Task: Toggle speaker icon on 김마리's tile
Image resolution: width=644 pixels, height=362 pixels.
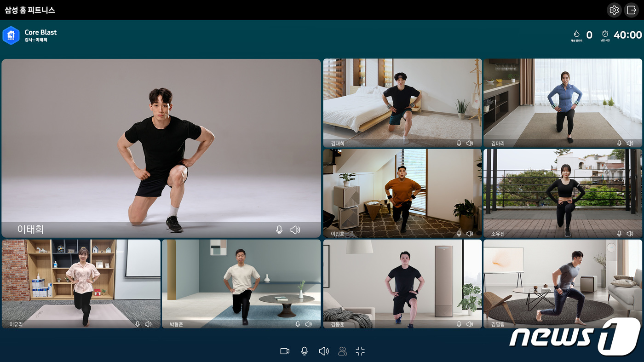Action: pyautogui.click(x=630, y=144)
